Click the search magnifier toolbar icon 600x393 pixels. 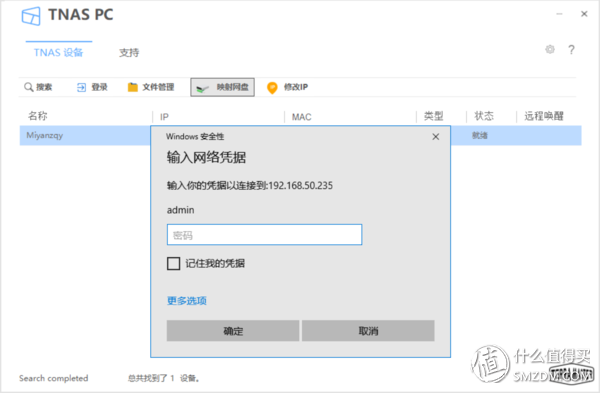coord(29,87)
